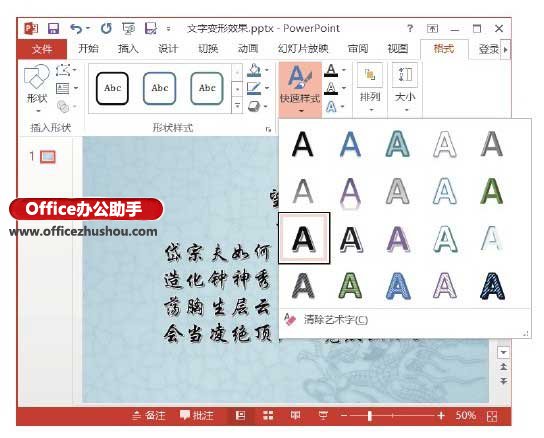Viewport: 544px width, 438px height.
Task: Open Shape Effects icon
Action: pyautogui.click(x=254, y=106)
